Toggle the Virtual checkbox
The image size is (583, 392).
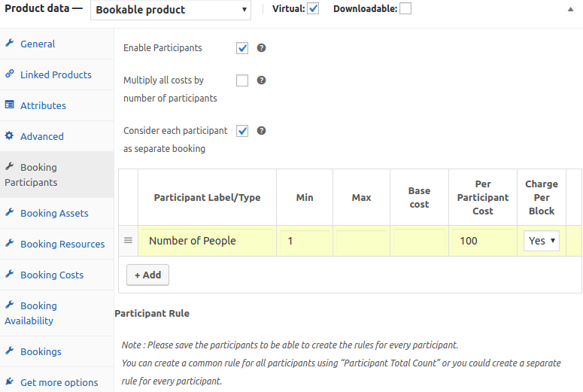pos(313,8)
